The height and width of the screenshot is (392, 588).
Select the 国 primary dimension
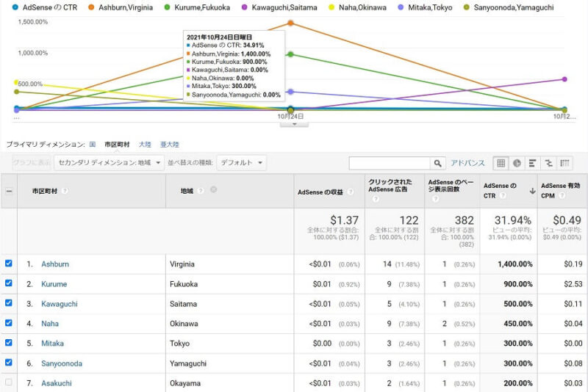(93, 145)
